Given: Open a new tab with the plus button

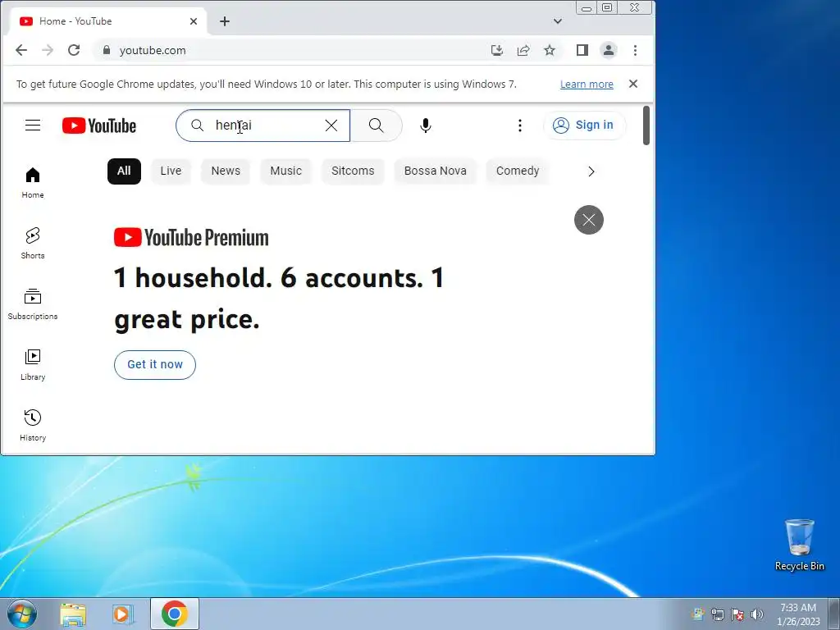Looking at the screenshot, I should coord(225,21).
